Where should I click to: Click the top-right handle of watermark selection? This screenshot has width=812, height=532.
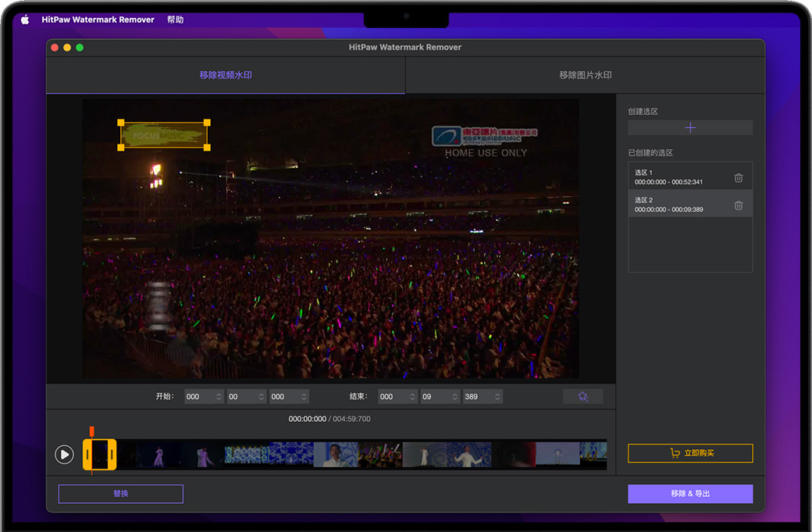207,123
